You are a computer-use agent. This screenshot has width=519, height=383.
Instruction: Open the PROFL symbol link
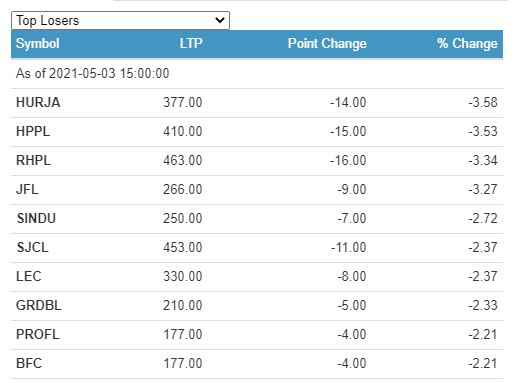pos(38,334)
